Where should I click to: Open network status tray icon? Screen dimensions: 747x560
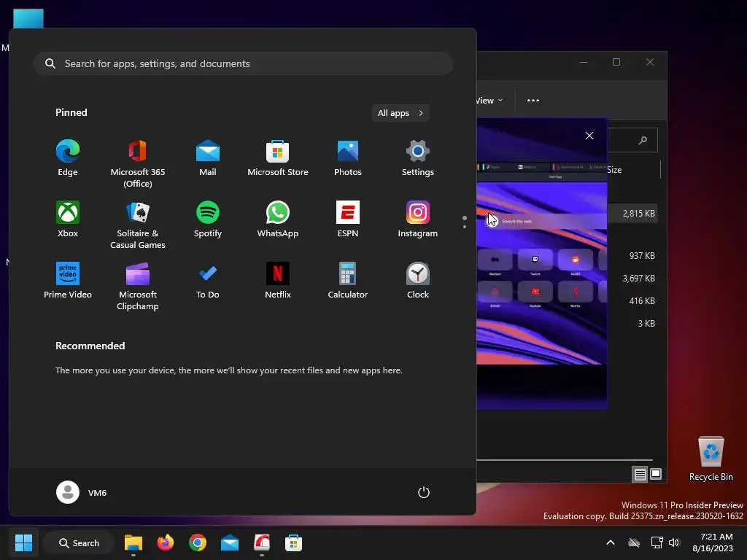click(x=657, y=542)
